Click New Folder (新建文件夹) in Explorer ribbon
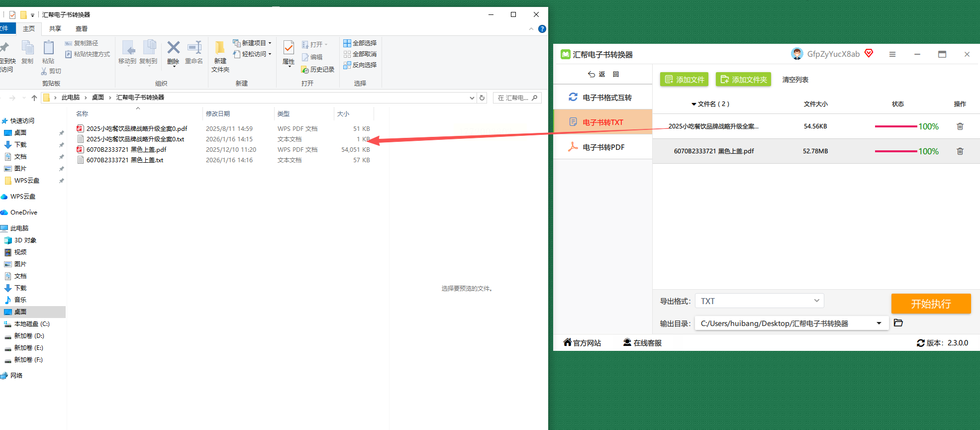Screen dimensions: 980x430 coord(220,57)
